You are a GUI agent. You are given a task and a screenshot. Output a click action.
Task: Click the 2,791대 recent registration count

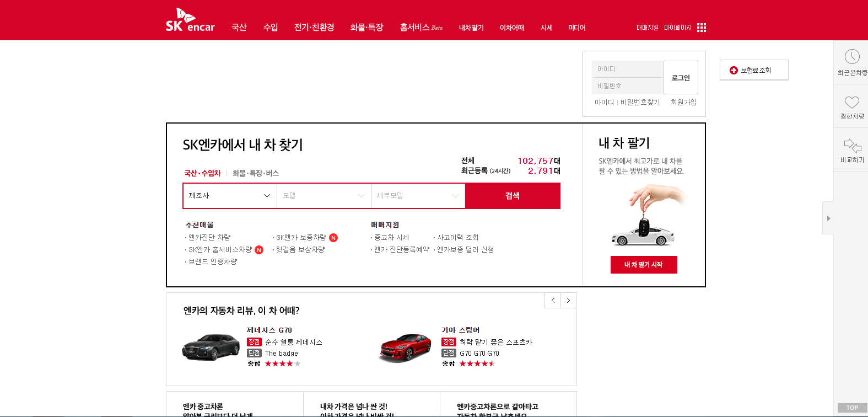click(544, 170)
